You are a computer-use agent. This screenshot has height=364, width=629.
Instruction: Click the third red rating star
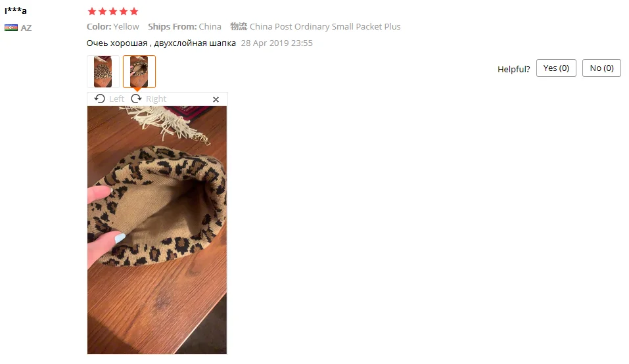tap(113, 11)
